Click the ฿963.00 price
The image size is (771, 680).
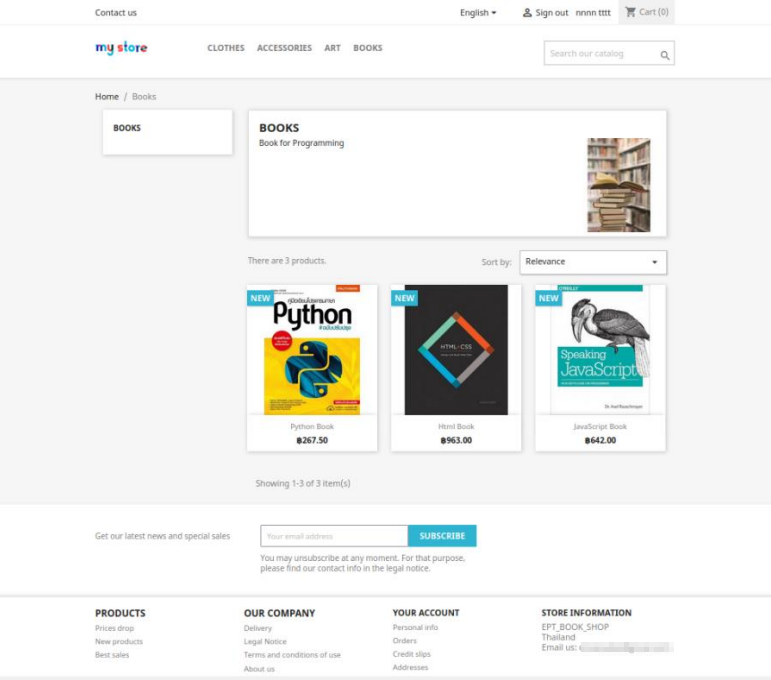point(456,440)
